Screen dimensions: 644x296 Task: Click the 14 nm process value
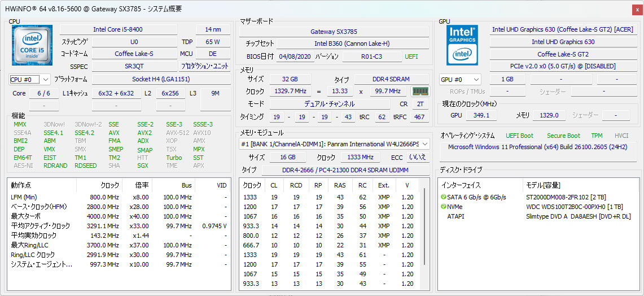pyautogui.click(x=213, y=29)
